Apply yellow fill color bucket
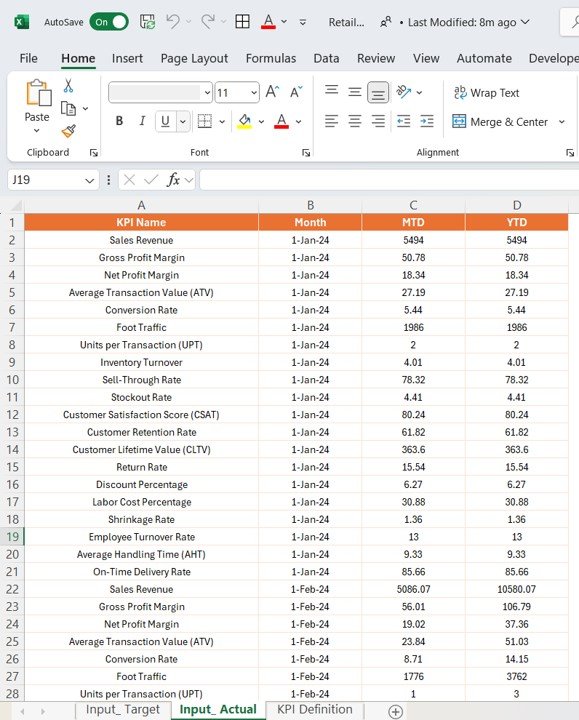Image resolution: width=579 pixels, height=720 pixels. tap(244, 122)
